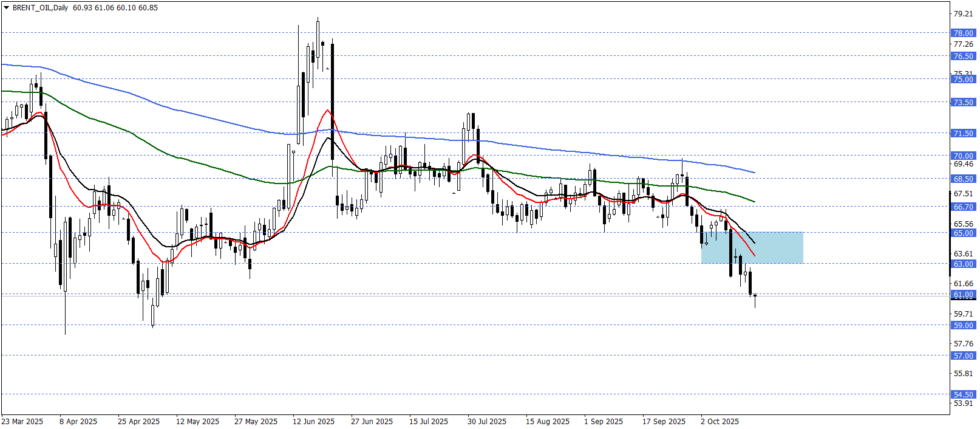This screenshot has width=980, height=429.
Task: Select the 70.00 price level label
Action: click(x=963, y=156)
